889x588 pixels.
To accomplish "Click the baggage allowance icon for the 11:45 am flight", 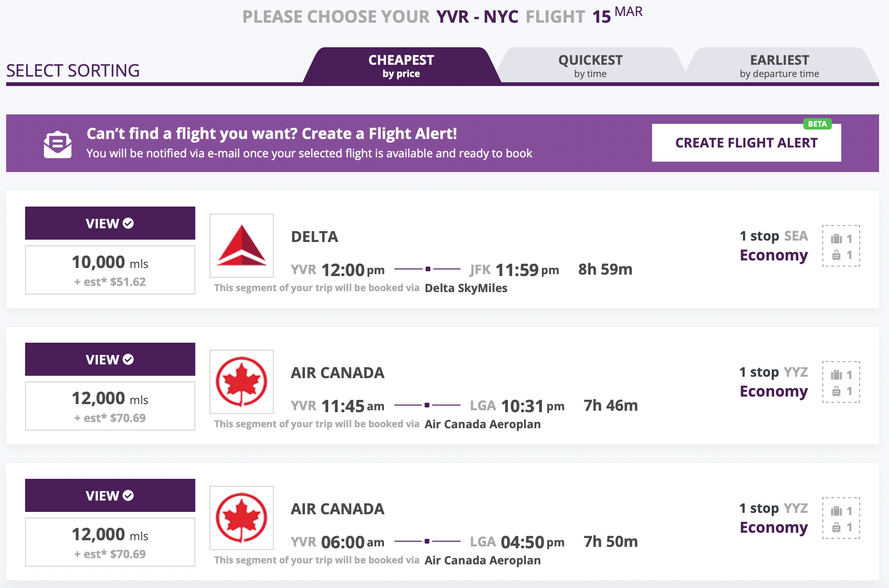I will click(x=841, y=382).
